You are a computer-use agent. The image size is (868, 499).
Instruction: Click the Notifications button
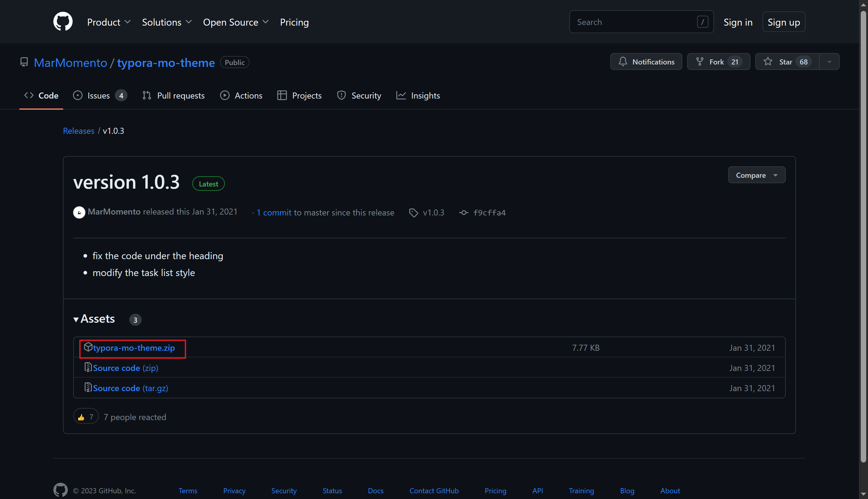(646, 62)
